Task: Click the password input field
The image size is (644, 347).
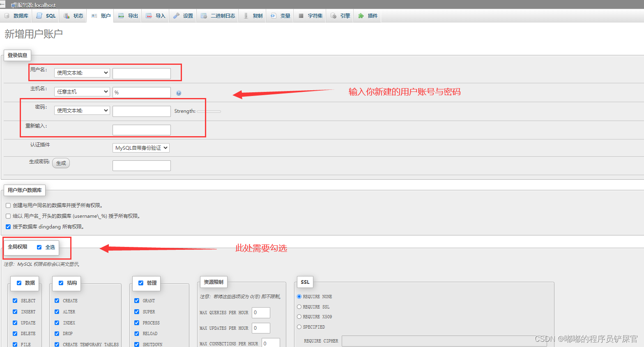Action: pos(142,111)
